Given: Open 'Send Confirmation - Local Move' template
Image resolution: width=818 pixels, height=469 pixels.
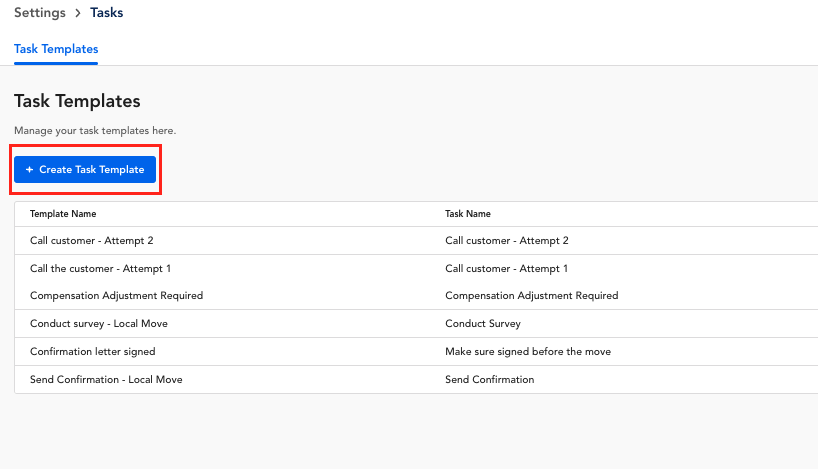Looking at the screenshot, I should [106, 380].
